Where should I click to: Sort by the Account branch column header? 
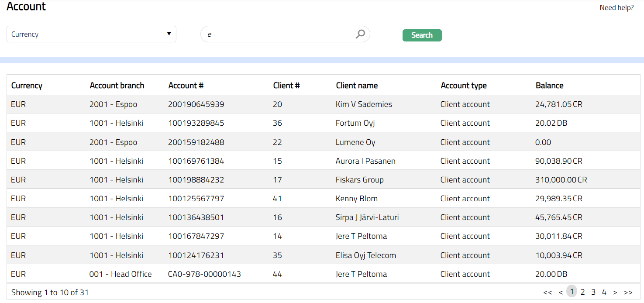[x=117, y=86]
